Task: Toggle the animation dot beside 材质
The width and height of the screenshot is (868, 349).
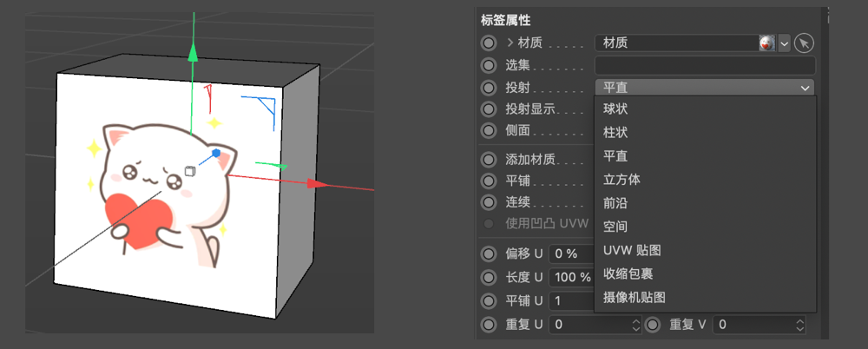Action: [488, 43]
